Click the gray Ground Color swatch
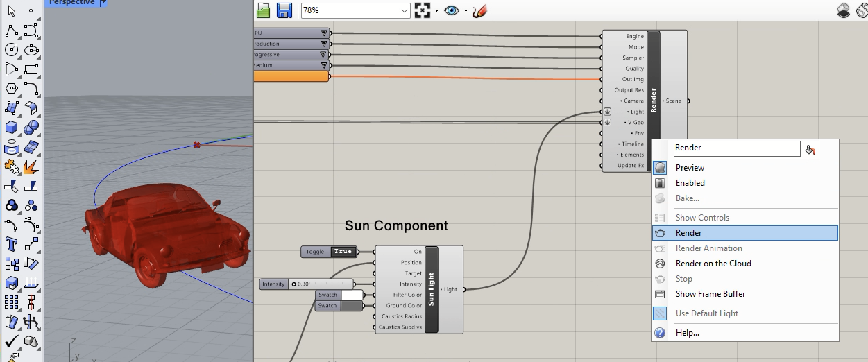This screenshot has height=362, width=868. pos(352,305)
